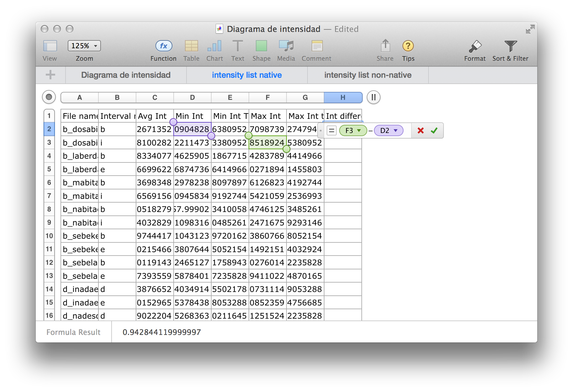This screenshot has height=392, width=573.
Task: Open the Format paintbrush panel
Action: [x=475, y=46]
